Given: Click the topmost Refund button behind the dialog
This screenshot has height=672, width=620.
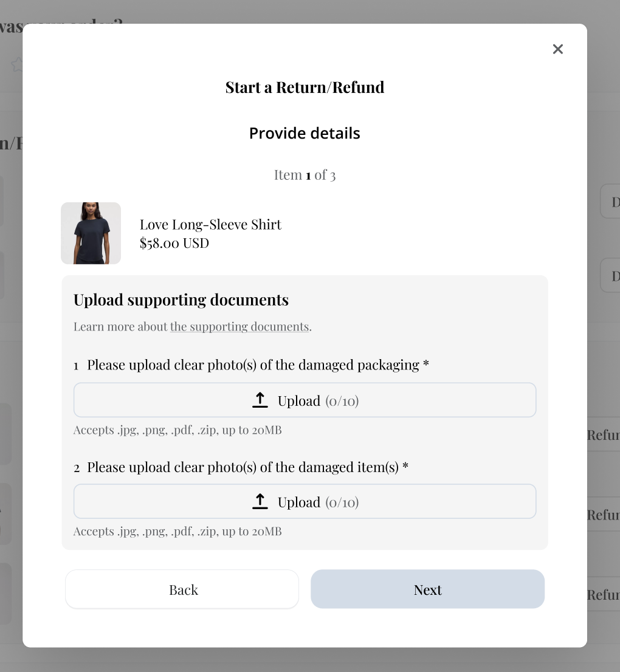Looking at the screenshot, I should tap(603, 435).
